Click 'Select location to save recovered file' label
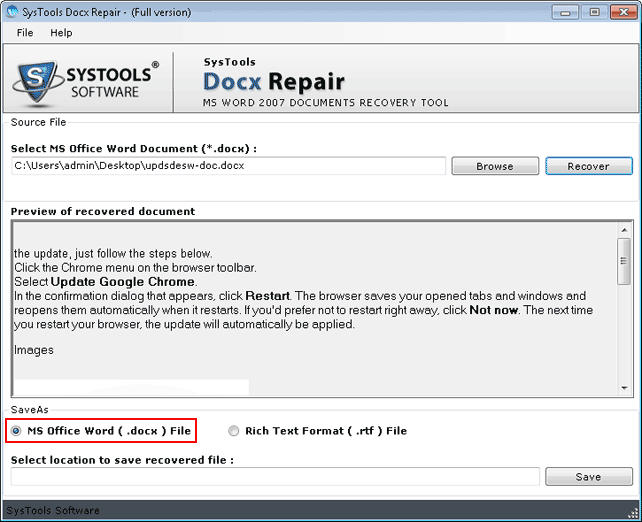642x522 pixels. coord(122,460)
